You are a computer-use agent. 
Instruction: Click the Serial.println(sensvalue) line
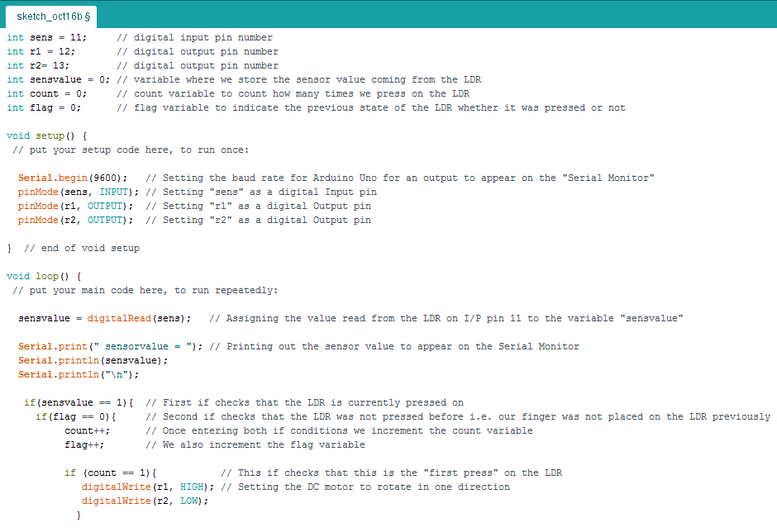[x=93, y=360]
